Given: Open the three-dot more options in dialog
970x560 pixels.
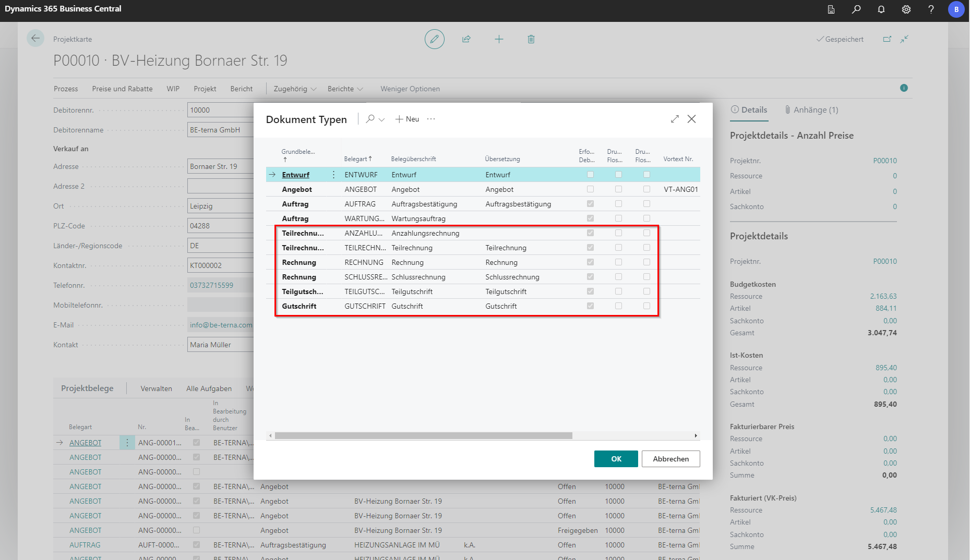Looking at the screenshot, I should (431, 119).
